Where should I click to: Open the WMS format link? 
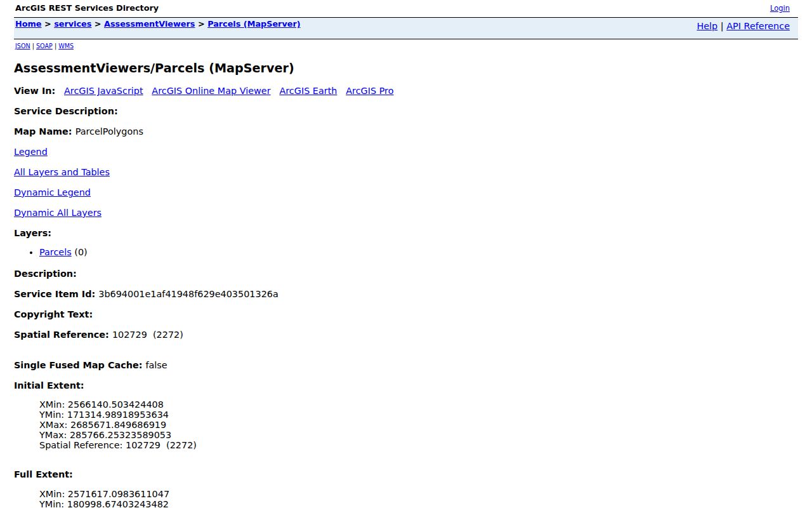coord(66,46)
